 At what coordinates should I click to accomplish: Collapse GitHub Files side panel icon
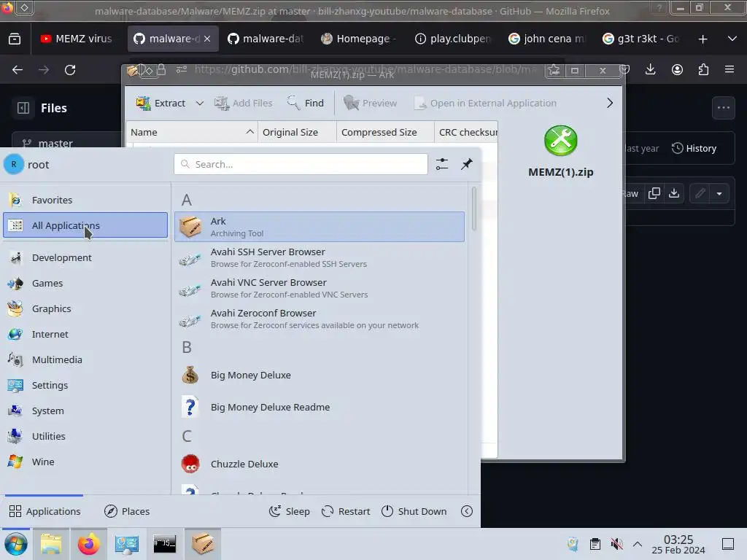[23, 108]
